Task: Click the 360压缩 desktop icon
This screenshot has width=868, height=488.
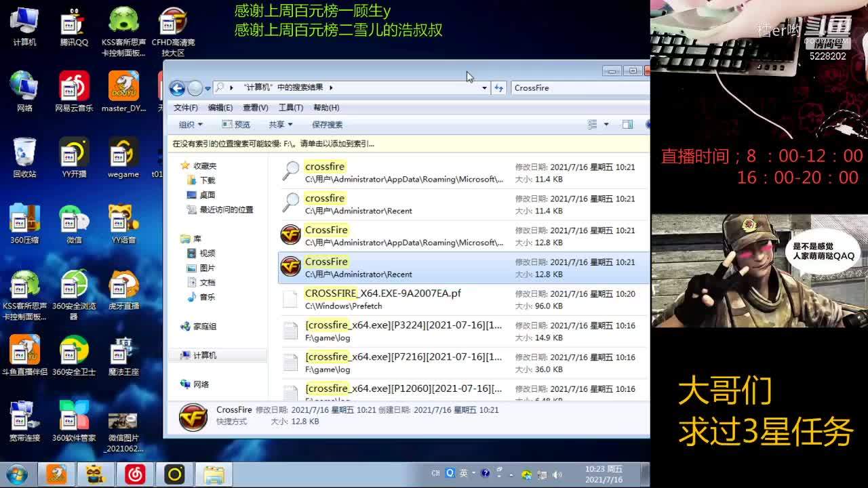Action: [24, 224]
